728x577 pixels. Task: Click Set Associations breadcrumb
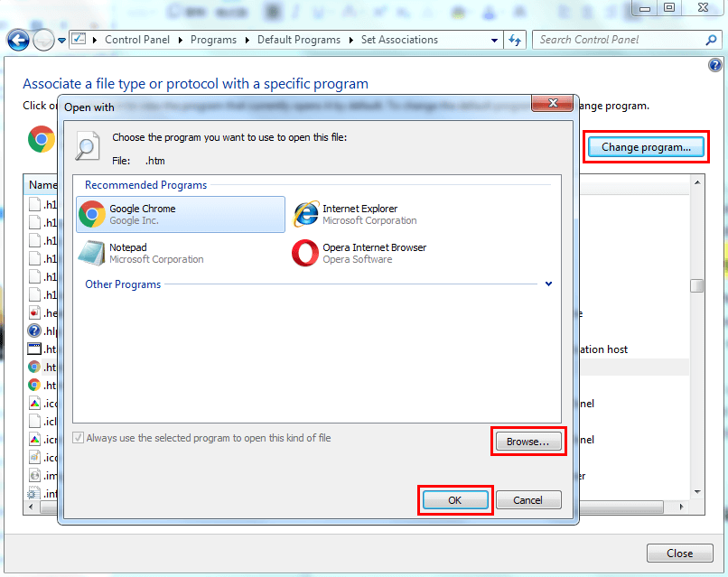click(399, 40)
